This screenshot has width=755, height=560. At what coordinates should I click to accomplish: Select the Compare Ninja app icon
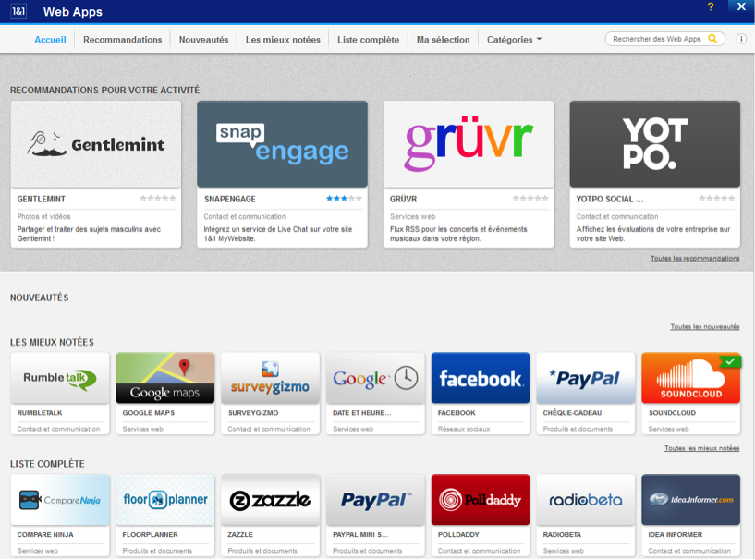tap(60, 500)
